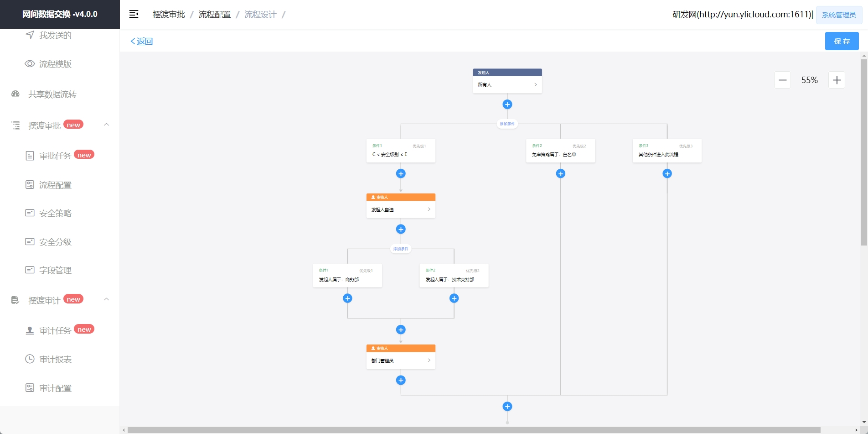Click the top 添加条件 add condition button
The height and width of the screenshot is (434, 868).
click(x=507, y=124)
